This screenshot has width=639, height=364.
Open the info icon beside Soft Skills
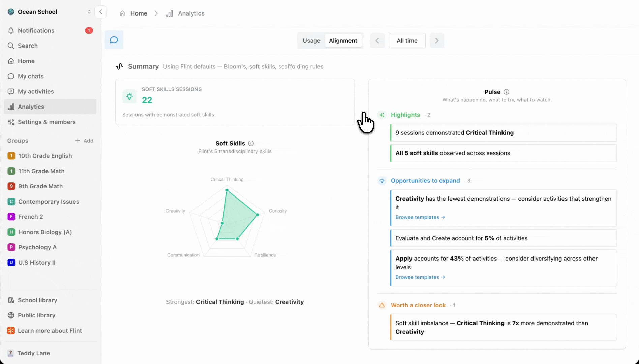click(x=251, y=143)
